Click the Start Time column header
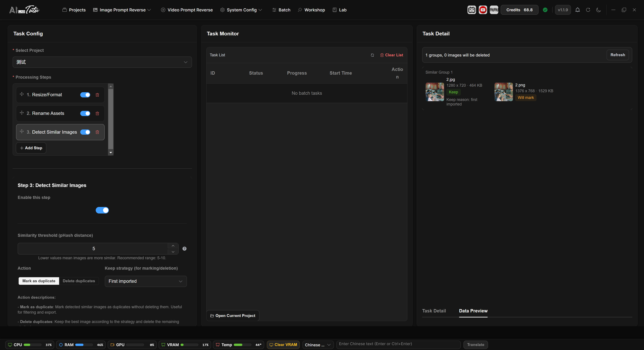This screenshot has width=644, height=350. (341, 73)
